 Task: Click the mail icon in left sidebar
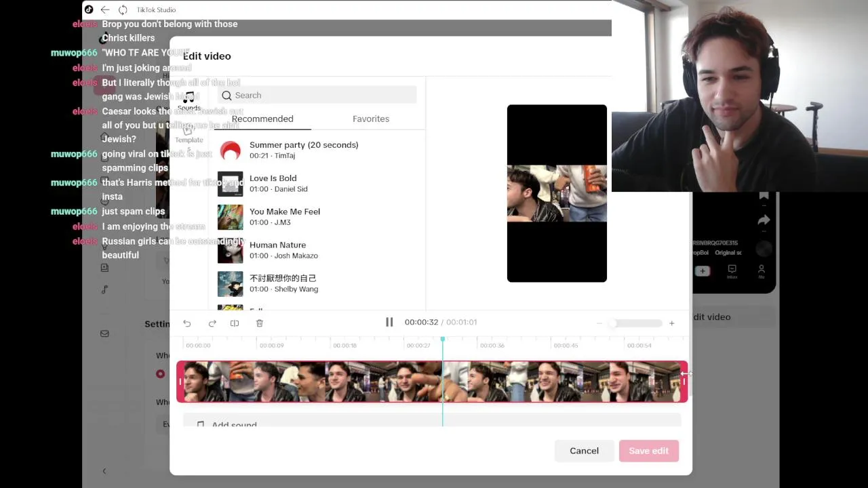(104, 333)
